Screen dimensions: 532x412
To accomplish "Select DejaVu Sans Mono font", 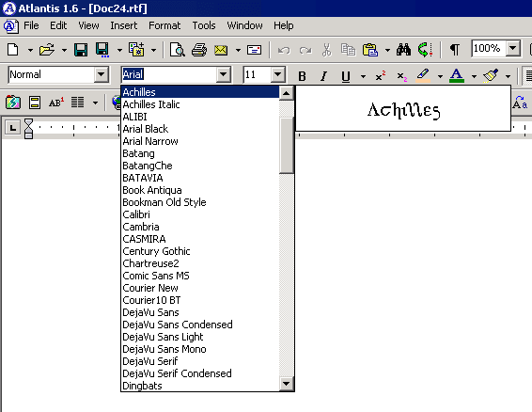I will [200, 349].
